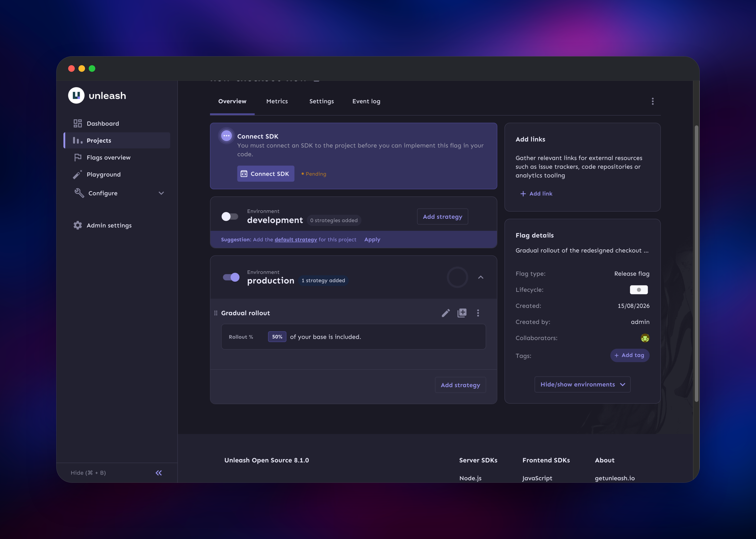
Task: Click the 50% rollout badge
Action: [x=277, y=337]
